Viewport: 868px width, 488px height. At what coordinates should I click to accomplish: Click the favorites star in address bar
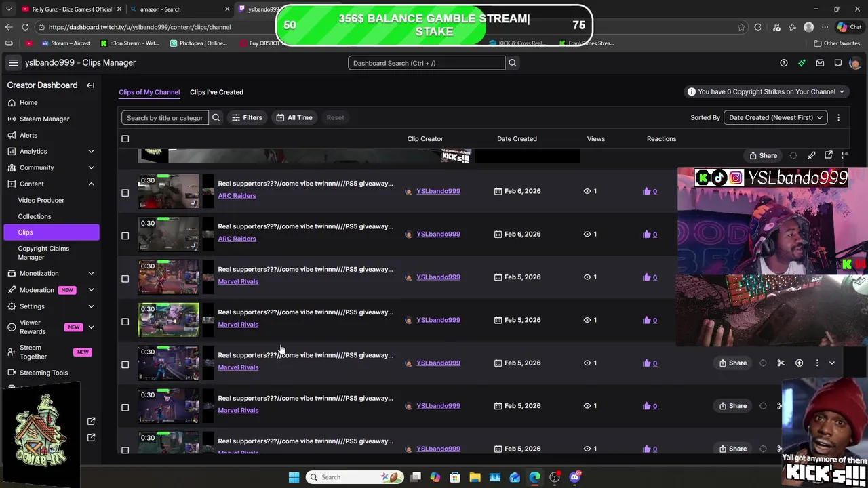741,27
